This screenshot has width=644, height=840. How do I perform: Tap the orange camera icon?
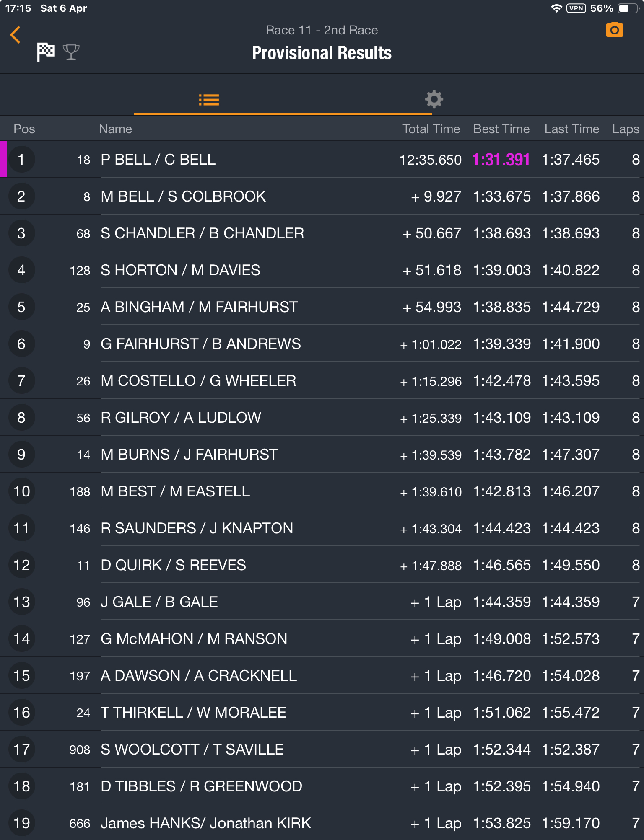tap(614, 30)
